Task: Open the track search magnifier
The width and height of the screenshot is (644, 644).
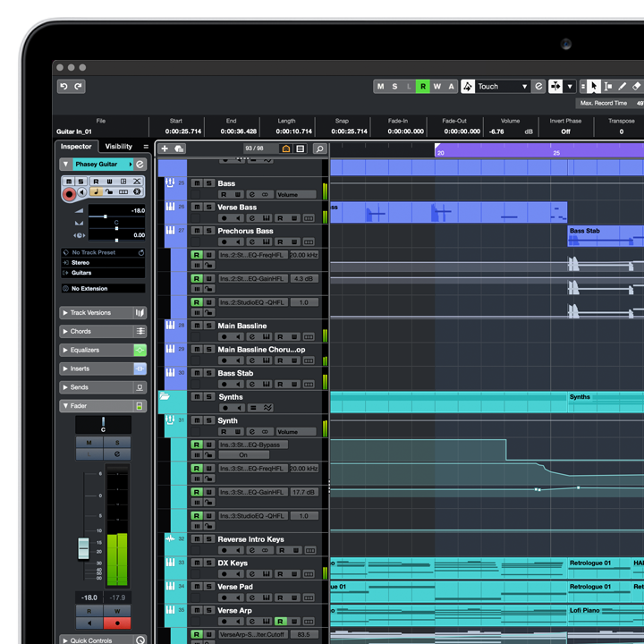Action: (x=319, y=148)
